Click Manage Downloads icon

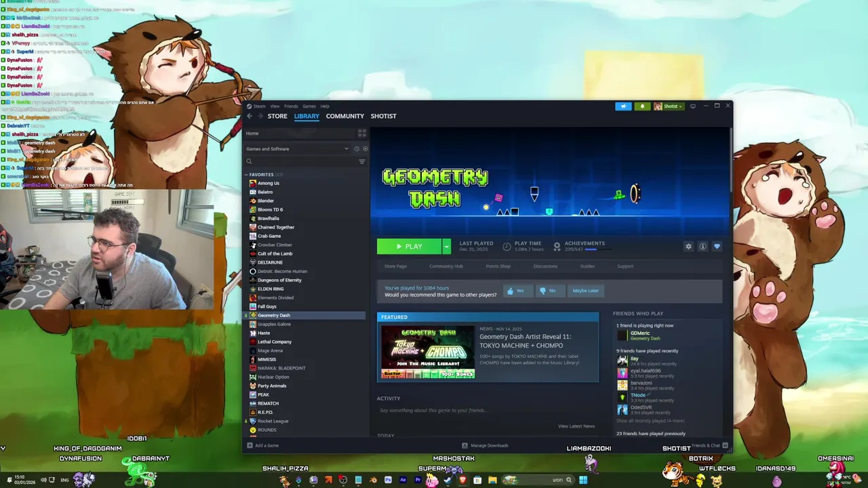click(x=465, y=445)
